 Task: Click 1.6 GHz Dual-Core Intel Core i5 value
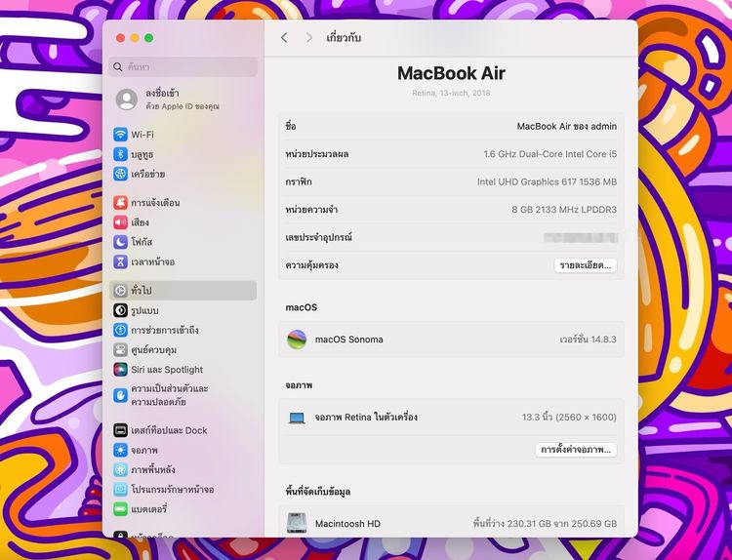click(549, 154)
